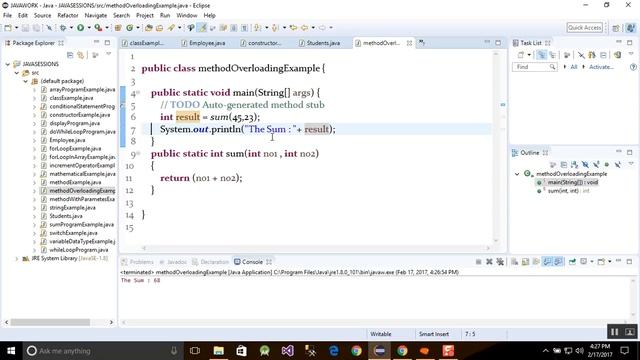640x360 pixels.
Task: Click the Debug bug icon in the toolbar
Action: [x=62, y=28]
